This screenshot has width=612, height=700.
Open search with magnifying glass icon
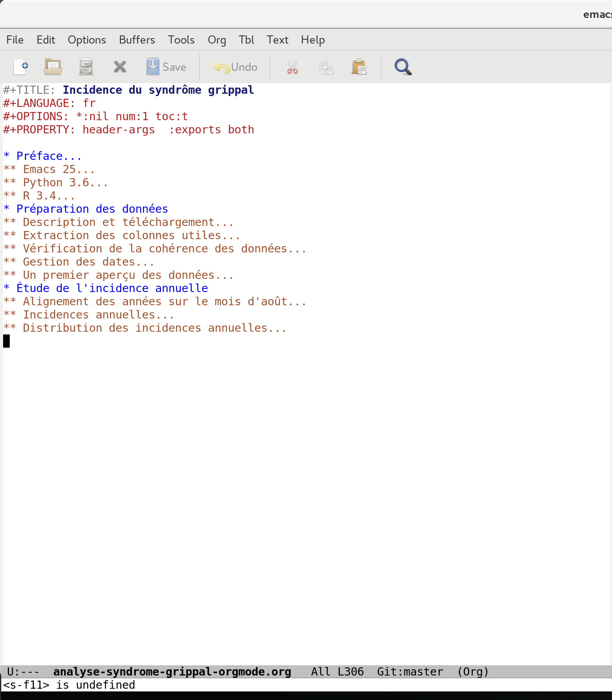click(x=403, y=67)
